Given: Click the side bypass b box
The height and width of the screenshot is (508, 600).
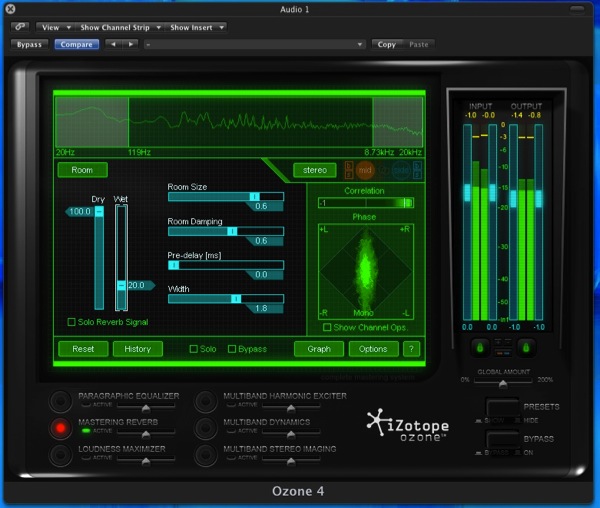Looking at the screenshot, I should [x=417, y=166].
